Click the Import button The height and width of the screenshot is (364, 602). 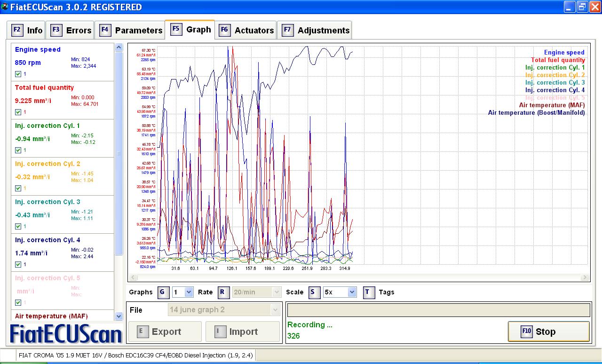click(242, 332)
